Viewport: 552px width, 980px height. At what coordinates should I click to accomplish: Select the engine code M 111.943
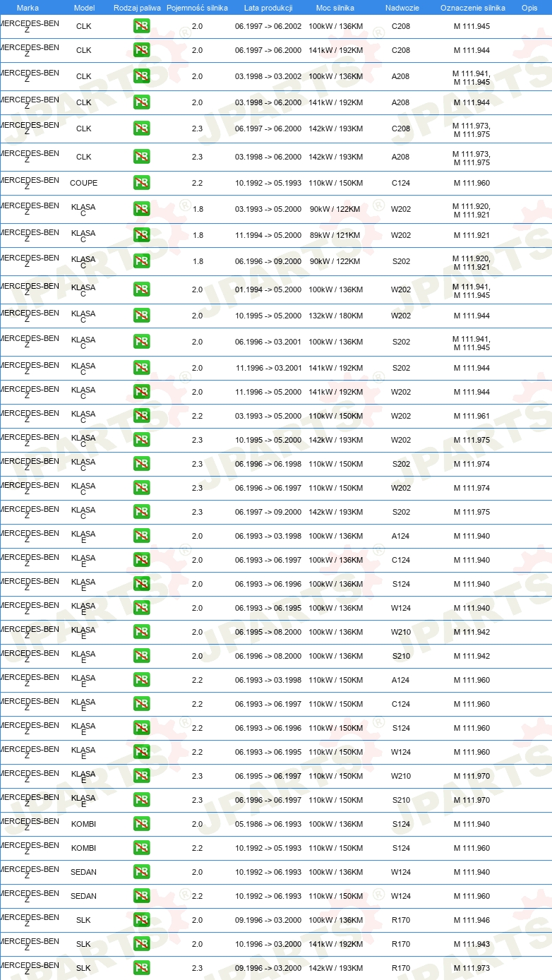pos(472,944)
